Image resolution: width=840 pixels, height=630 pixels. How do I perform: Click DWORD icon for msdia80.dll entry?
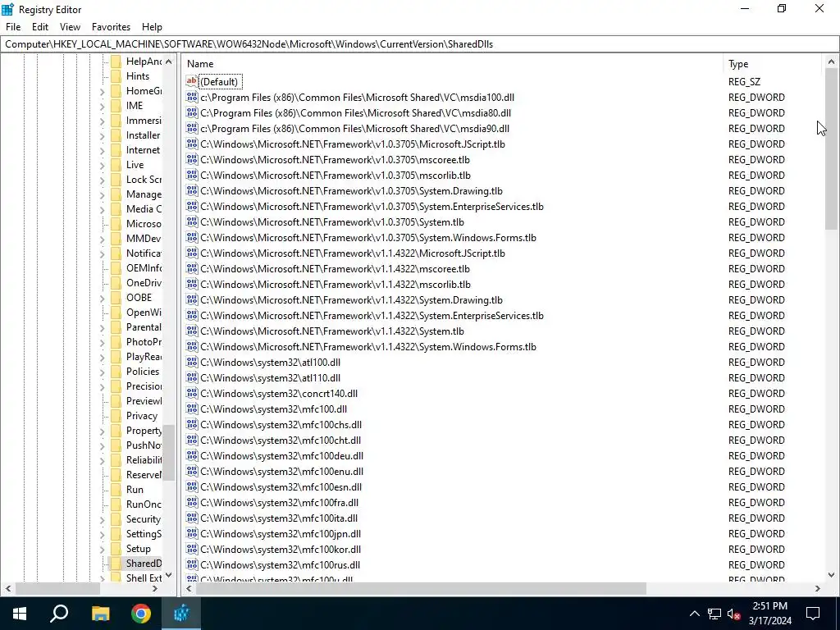tap(192, 112)
